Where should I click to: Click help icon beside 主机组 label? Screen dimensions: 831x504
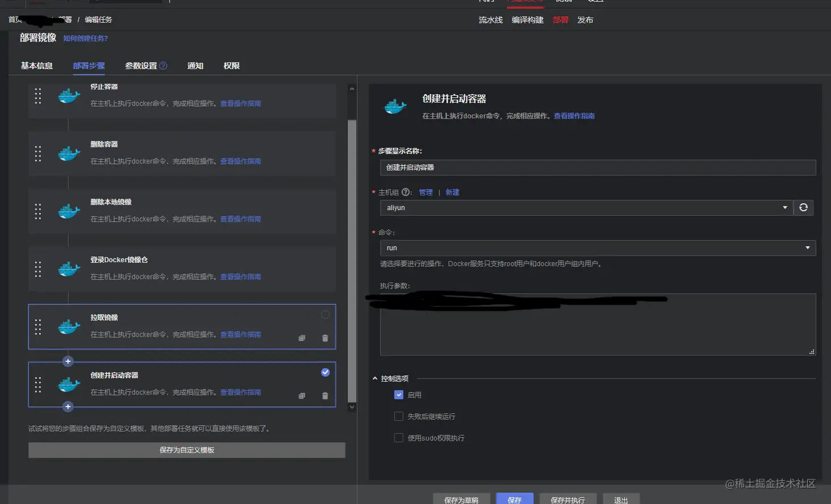click(406, 192)
